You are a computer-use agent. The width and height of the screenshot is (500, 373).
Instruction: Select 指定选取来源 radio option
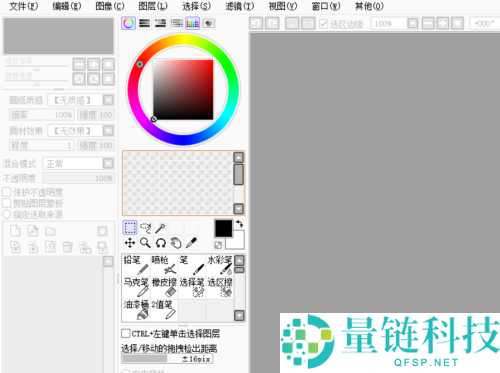click(7, 214)
